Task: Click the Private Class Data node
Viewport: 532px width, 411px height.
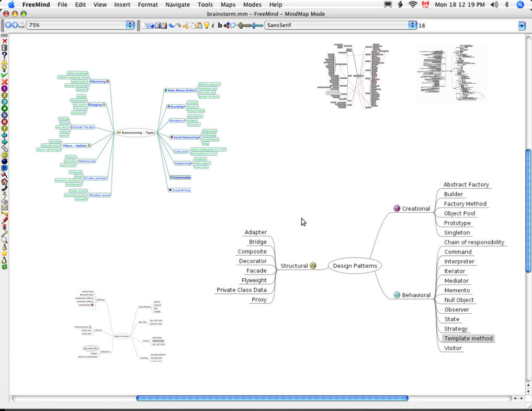Action: click(x=242, y=290)
